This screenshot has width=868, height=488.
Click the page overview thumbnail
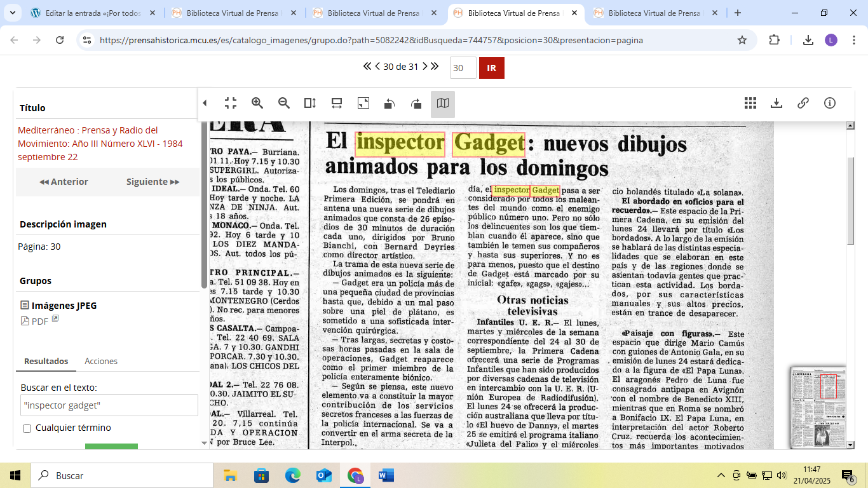coord(818,407)
